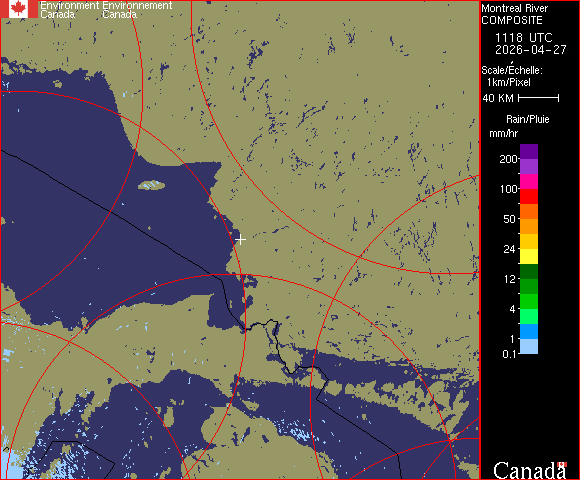Select the blue 1 mm/hr legend color
580x480 pixels.
pyautogui.click(x=529, y=331)
